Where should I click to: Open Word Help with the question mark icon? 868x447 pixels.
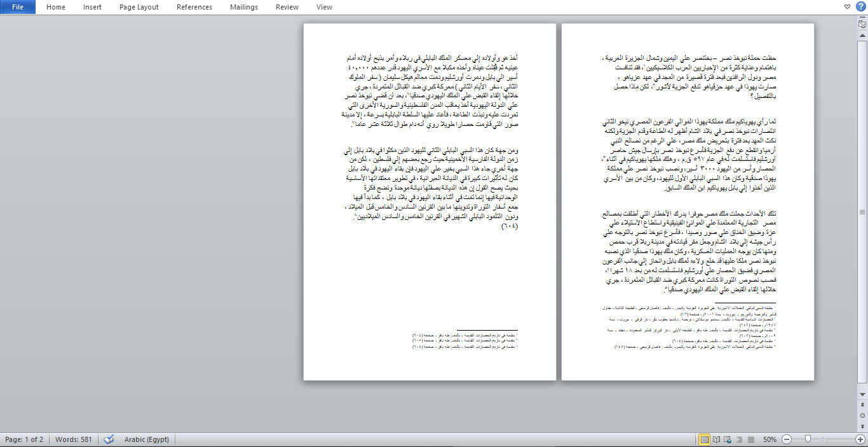861,7
